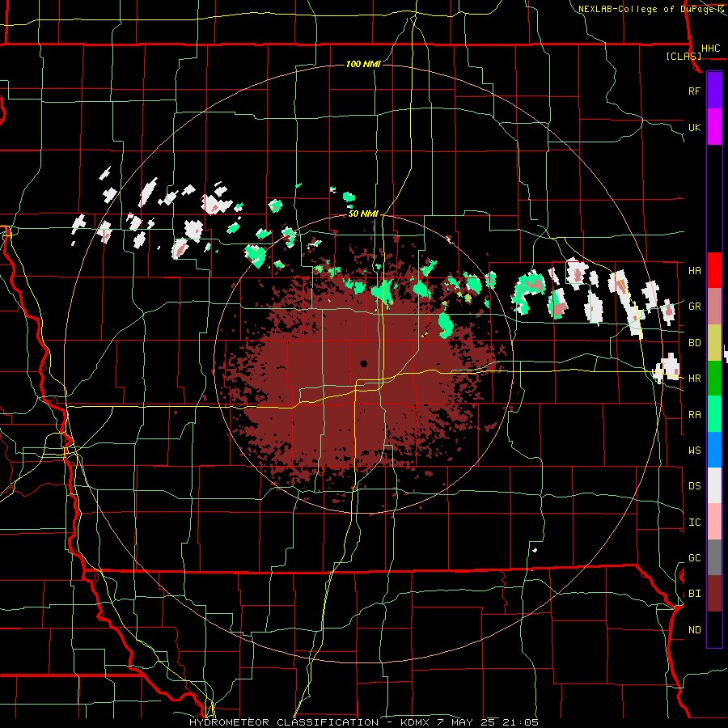The height and width of the screenshot is (728, 728).
Task: Click the IC legend label text
Action: tap(694, 523)
